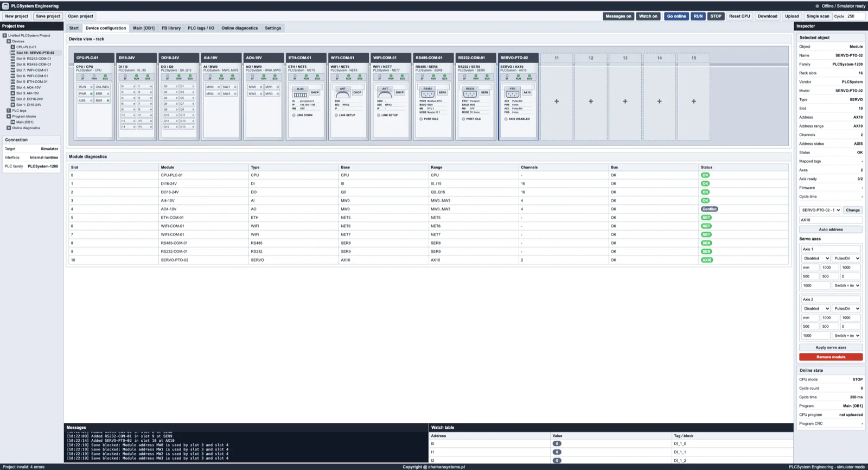Click the Auto address button
Screen dimensions: 868x470
[x=831, y=230]
